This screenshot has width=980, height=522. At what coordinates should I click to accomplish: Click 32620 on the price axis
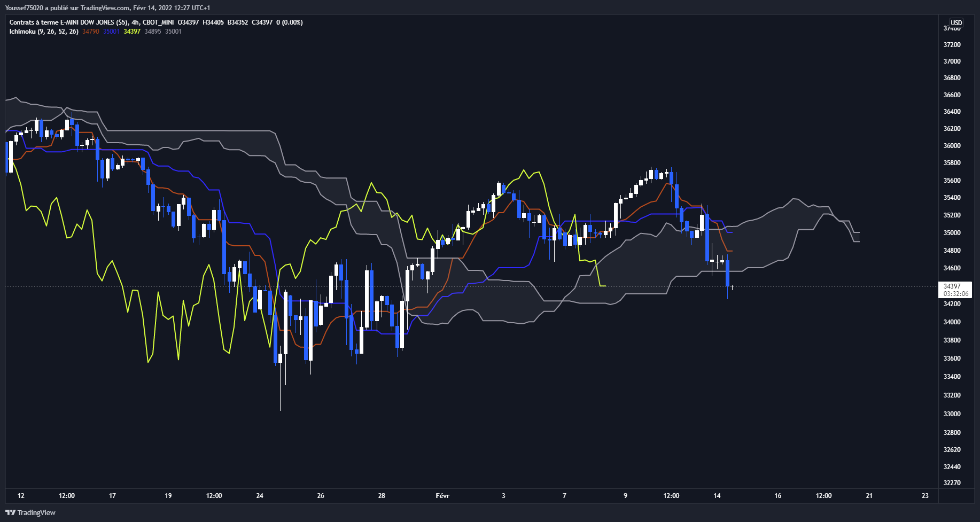pos(952,450)
